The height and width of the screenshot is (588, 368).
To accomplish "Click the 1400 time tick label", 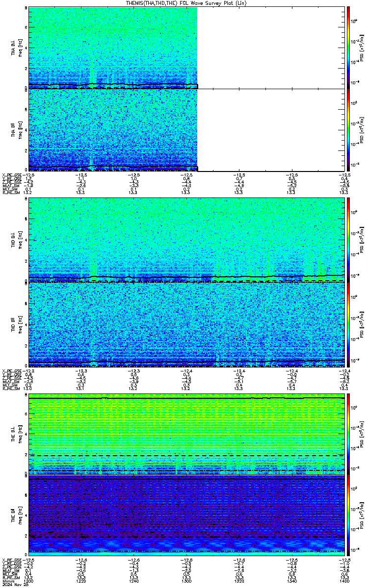I will (x=344, y=582).
